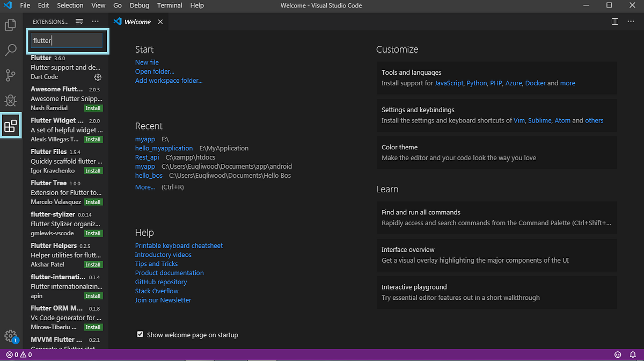Open the Manage gear at bottom left
The image size is (644, 361).
pyautogui.click(x=10, y=336)
